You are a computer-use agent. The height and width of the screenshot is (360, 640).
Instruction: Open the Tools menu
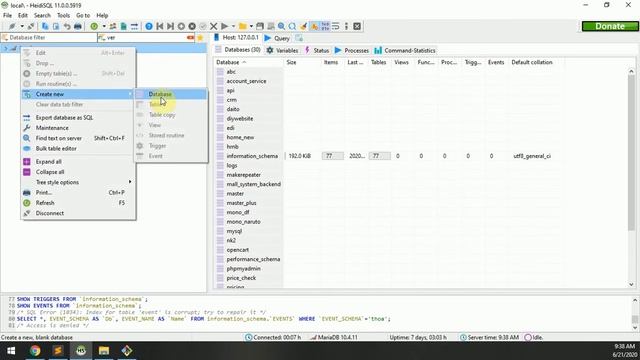tap(63, 16)
